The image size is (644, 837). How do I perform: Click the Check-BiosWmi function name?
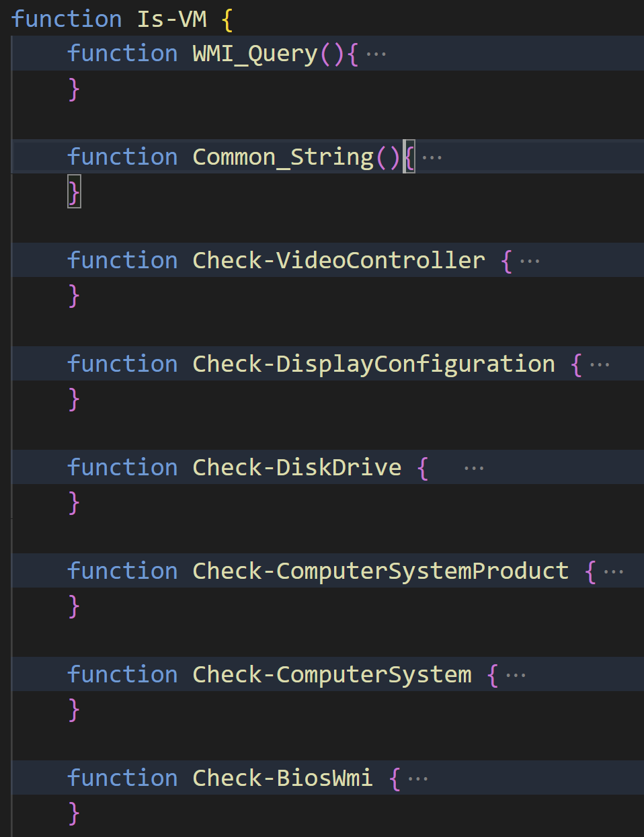(282, 778)
